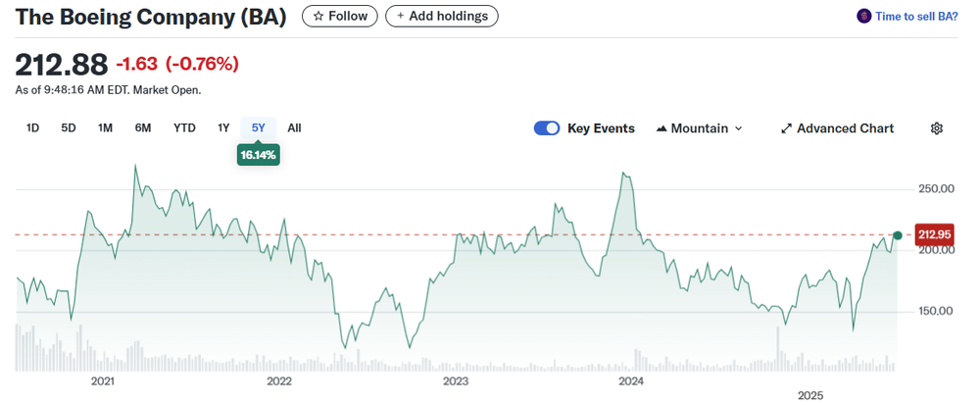Click the star icon in Follow button

coord(318,16)
